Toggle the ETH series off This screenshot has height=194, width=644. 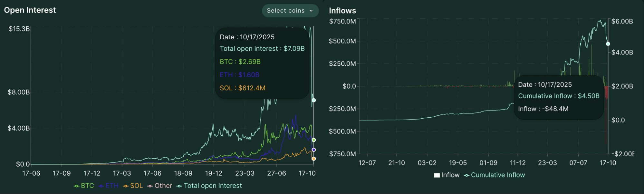click(x=108, y=186)
